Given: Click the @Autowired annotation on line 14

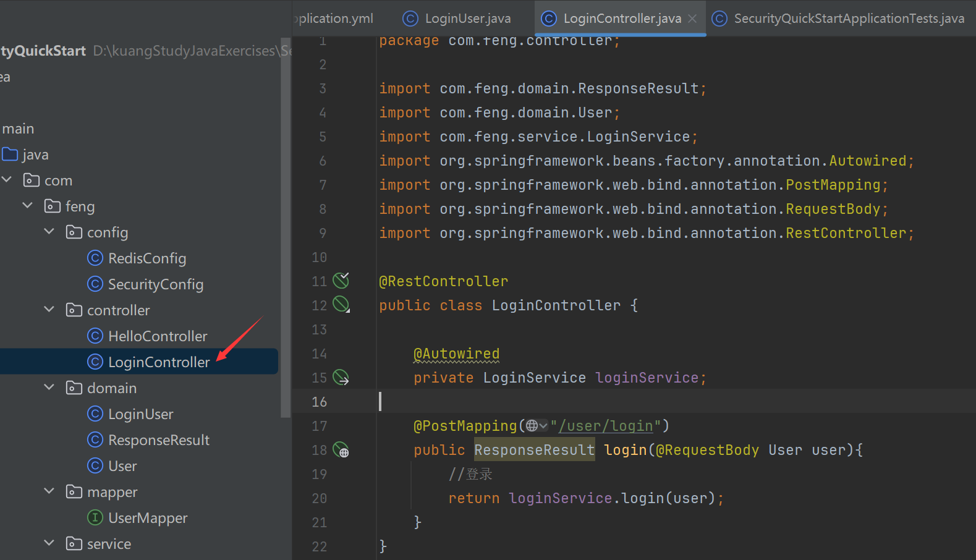Looking at the screenshot, I should [x=456, y=354].
